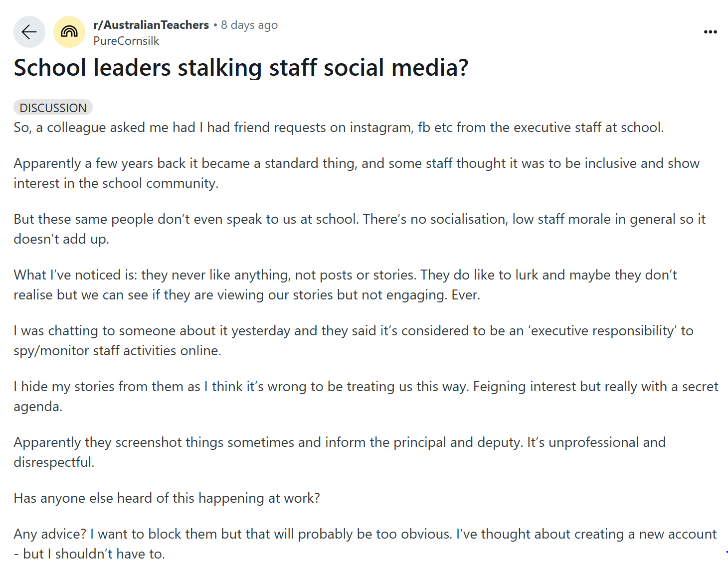Filter by the DISCUSSION flair tag
The height and width of the screenshot is (569, 728).
pyautogui.click(x=53, y=108)
